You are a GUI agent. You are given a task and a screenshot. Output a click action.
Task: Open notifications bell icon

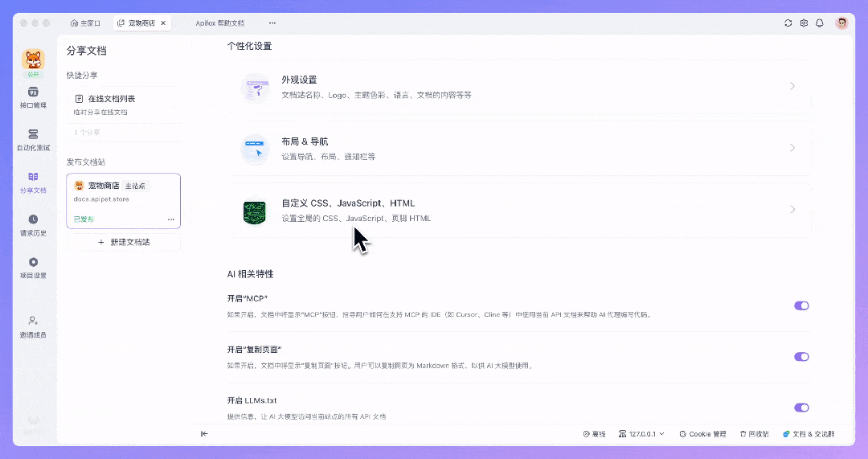coord(820,23)
